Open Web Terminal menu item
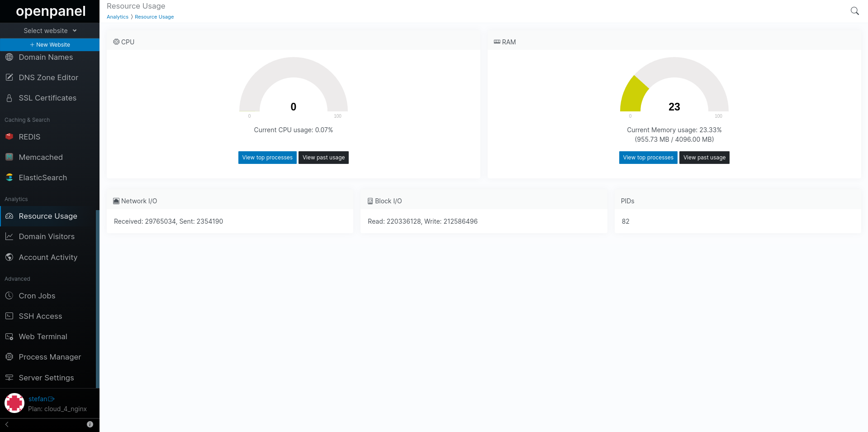The height and width of the screenshot is (432, 868). coord(48,336)
